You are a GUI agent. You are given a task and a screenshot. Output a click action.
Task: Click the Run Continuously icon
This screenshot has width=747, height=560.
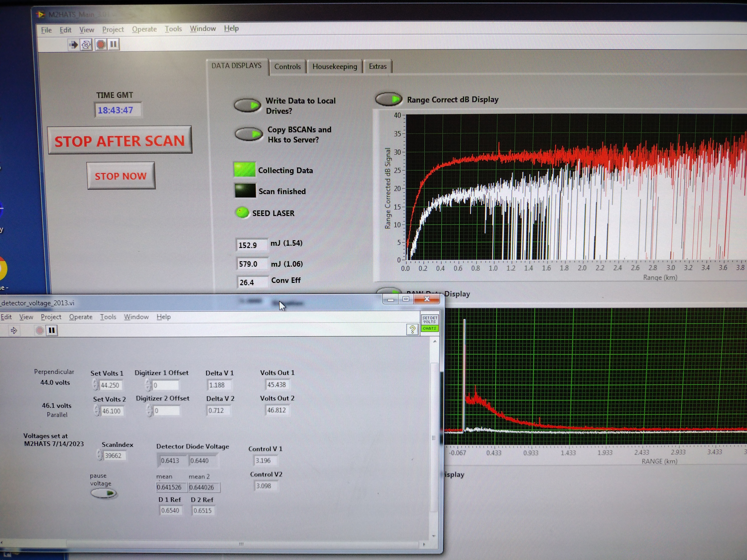pos(86,45)
